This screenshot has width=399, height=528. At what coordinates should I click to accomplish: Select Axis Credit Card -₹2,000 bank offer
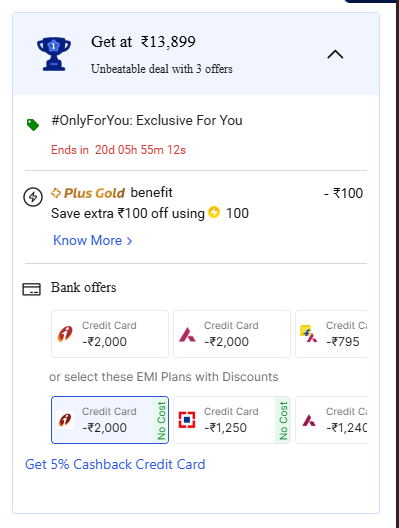pyautogui.click(x=232, y=334)
